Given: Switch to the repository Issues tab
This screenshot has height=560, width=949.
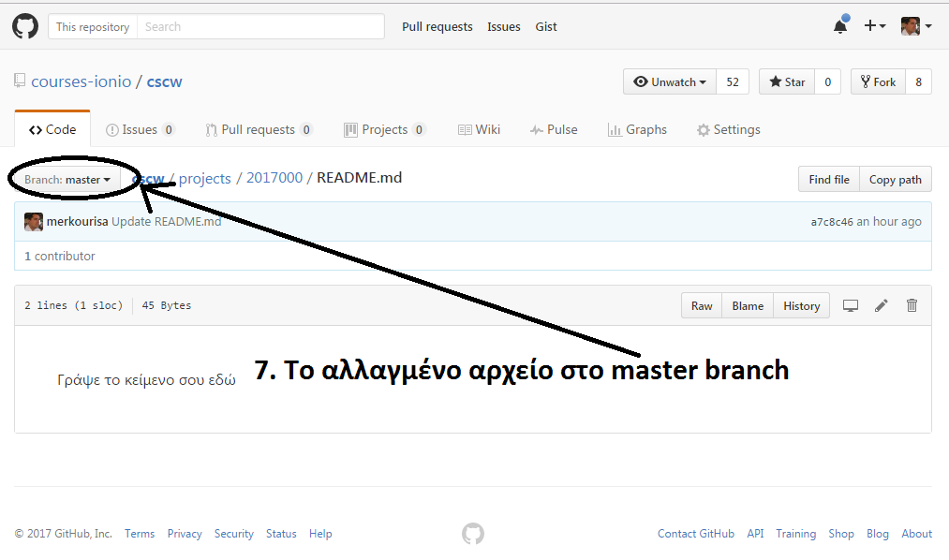Looking at the screenshot, I should (140, 129).
